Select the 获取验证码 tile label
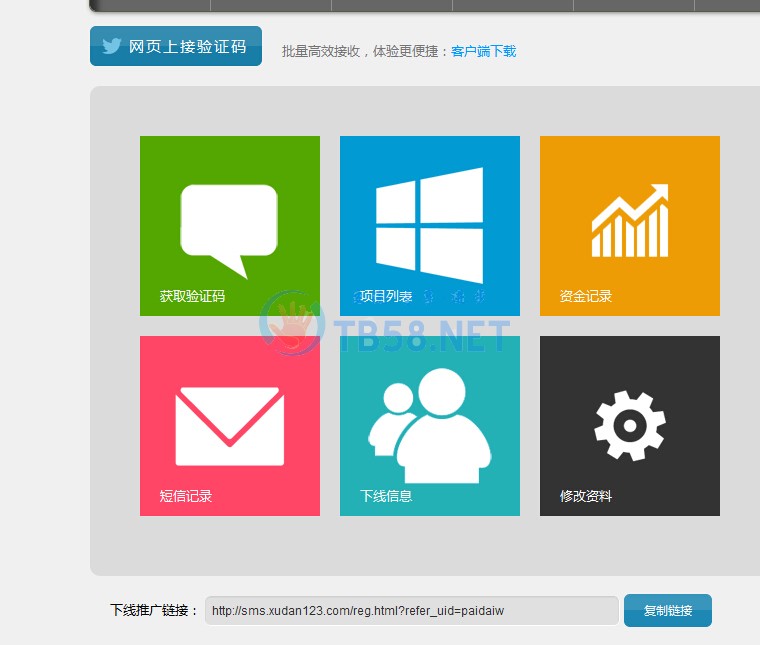Image resolution: width=760 pixels, height=645 pixels. coord(192,296)
